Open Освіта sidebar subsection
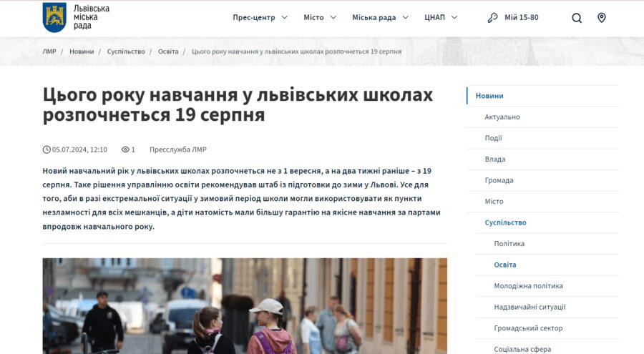The height and width of the screenshot is (354, 644). (504, 265)
